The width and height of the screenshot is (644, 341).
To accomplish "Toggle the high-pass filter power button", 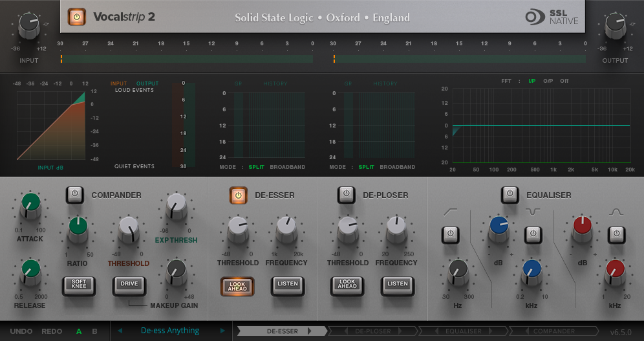I will pyautogui.click(x=451, y=235).
